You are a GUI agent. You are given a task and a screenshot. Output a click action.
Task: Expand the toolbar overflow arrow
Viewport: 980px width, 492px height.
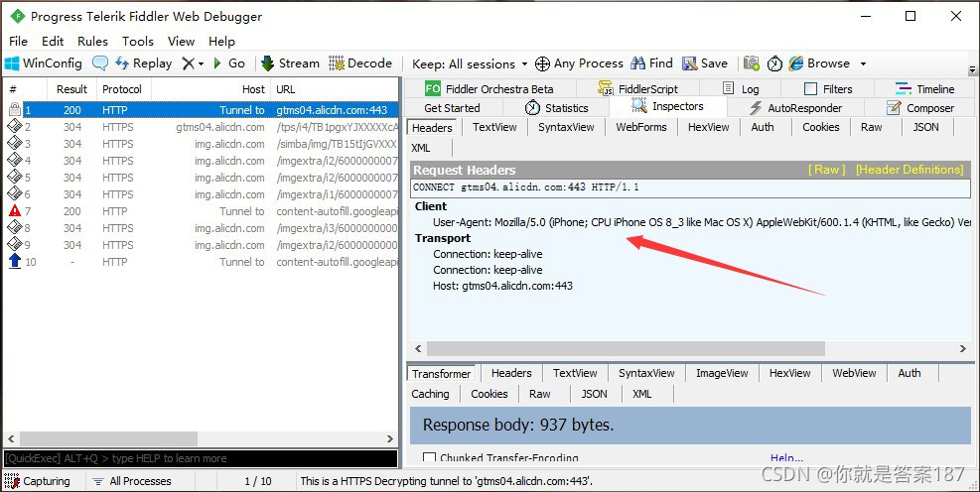click(972, 69)
